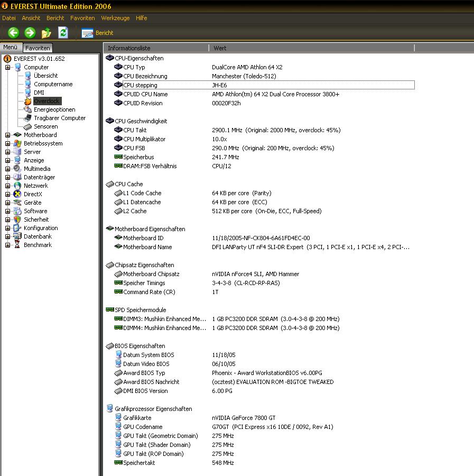
Task: Select Computername in the tree
Action: 53,84
